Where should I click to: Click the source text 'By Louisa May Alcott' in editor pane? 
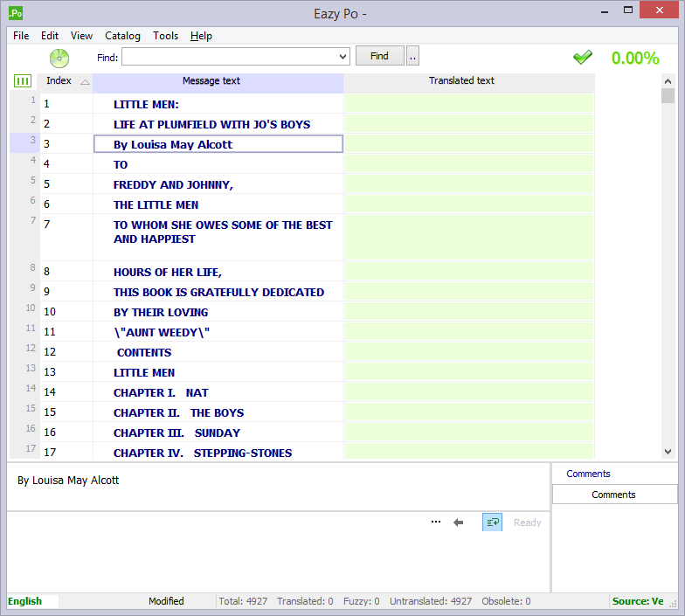click(68, 481)
